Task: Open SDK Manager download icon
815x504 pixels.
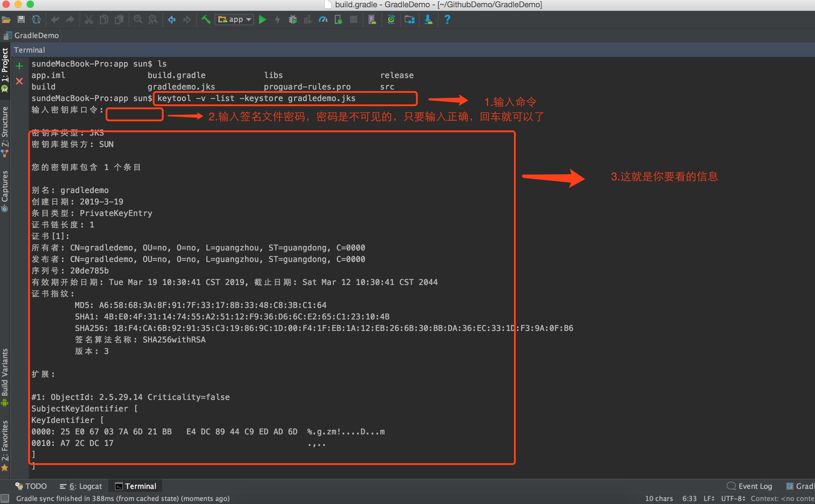Action: coord(428,20)
